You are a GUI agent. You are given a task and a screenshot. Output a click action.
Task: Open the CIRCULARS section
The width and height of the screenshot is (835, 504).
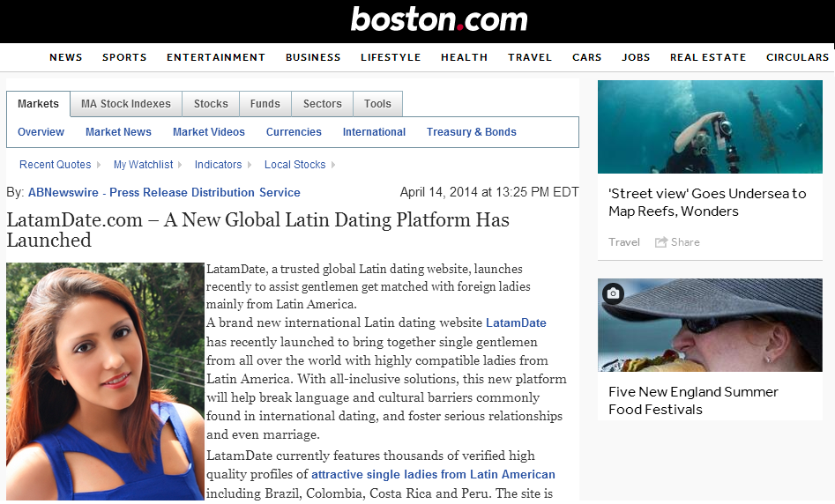point(798,57)
